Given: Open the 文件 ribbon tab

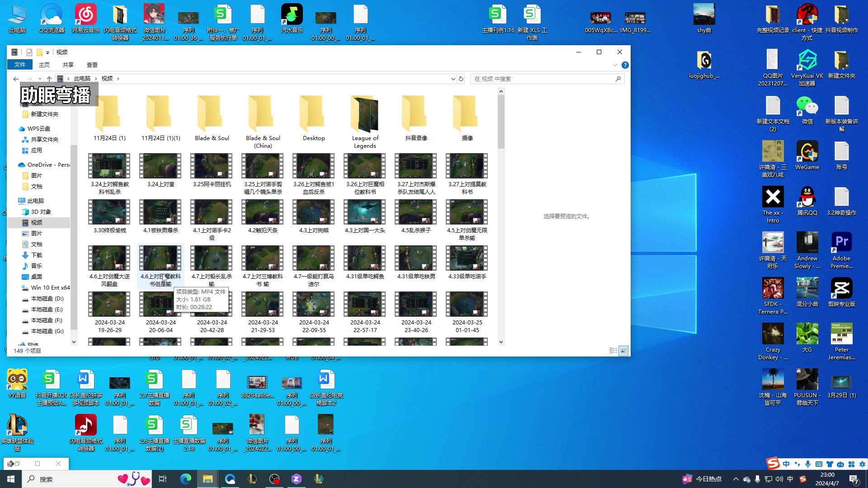Looking at the screenshot, I should [20, 65].
